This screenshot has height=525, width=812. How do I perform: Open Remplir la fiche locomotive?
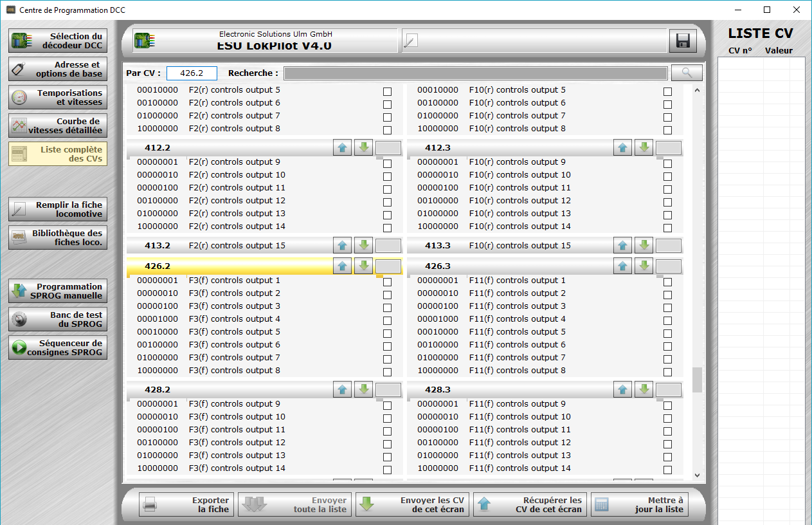[58, 210]
